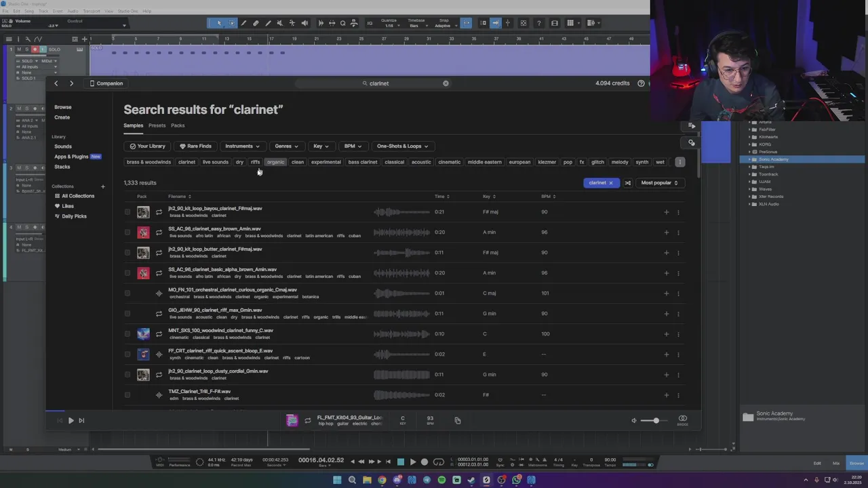Play the current sample in Splice player

(71, 421)
